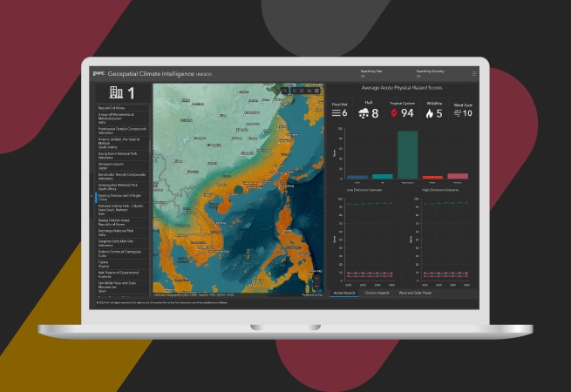Select Kaiping Diaolou and Villages in list
Screen dimensions: 571x392
coord(121,199)
